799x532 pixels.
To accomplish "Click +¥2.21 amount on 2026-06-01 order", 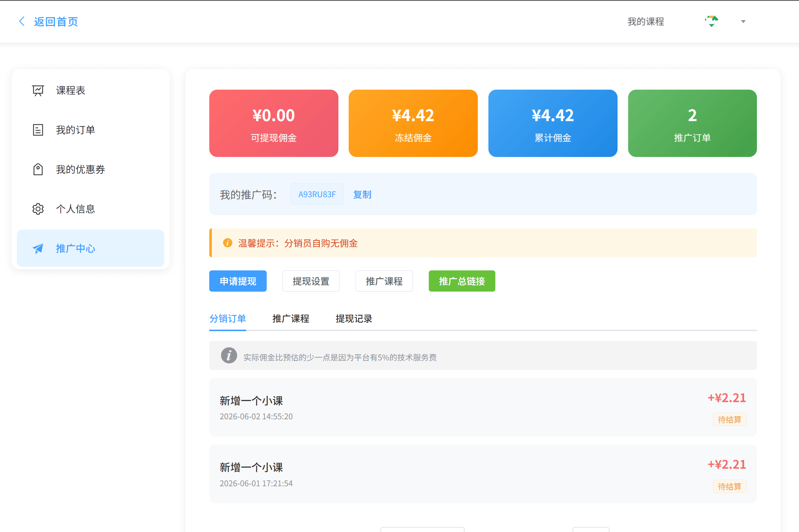I will [727, 465].
